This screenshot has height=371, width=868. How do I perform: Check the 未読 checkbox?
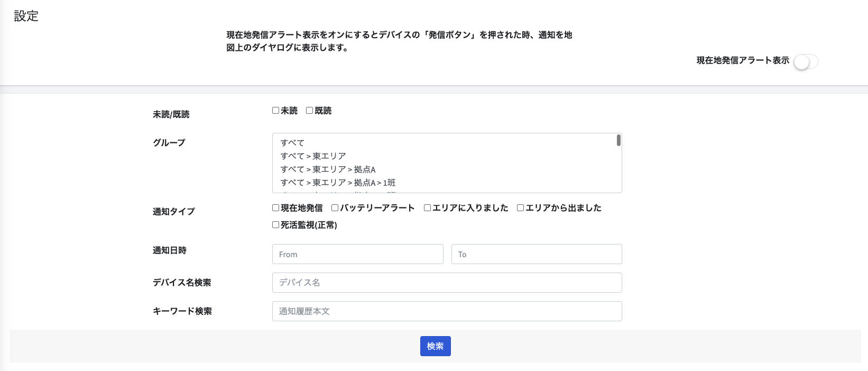coord(275,111)
